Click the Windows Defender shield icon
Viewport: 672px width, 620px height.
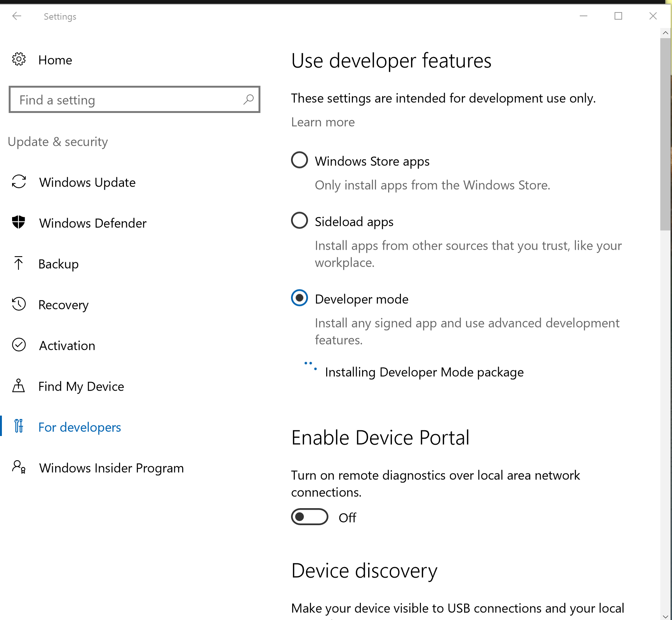point(19,223)
